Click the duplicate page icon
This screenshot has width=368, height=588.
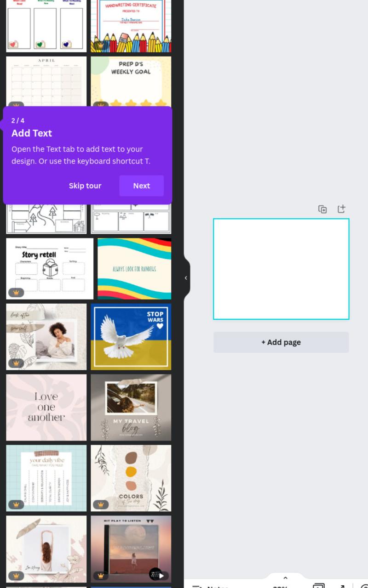coord(322,209)
